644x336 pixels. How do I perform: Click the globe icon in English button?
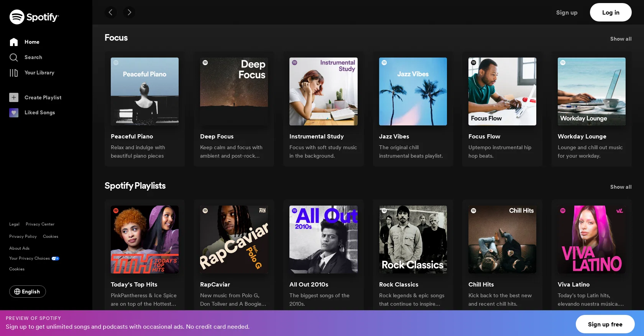point(17,292)
